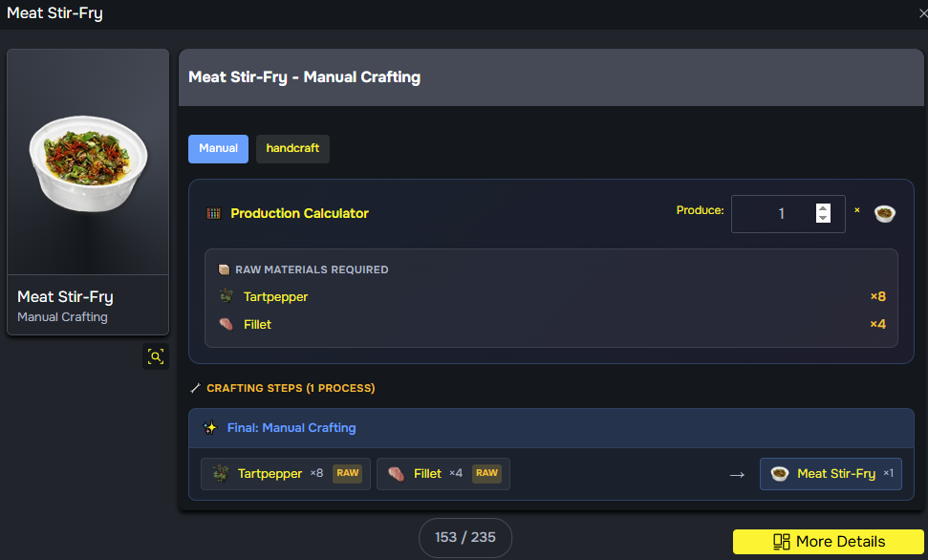Click the zoom image magnifier icon

(x=156, y=356)
